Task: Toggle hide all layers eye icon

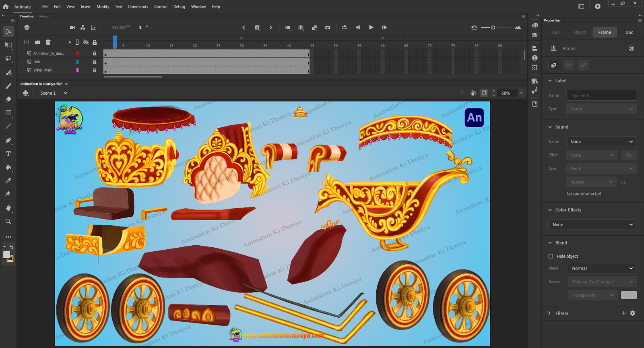Action: (86, 42)
